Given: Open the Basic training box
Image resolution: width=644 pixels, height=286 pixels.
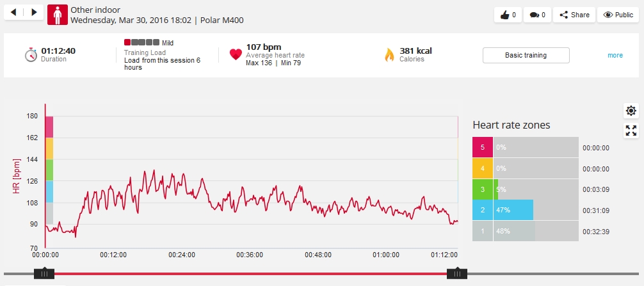Looking at the screenshot, I should (x=526, y=55).
